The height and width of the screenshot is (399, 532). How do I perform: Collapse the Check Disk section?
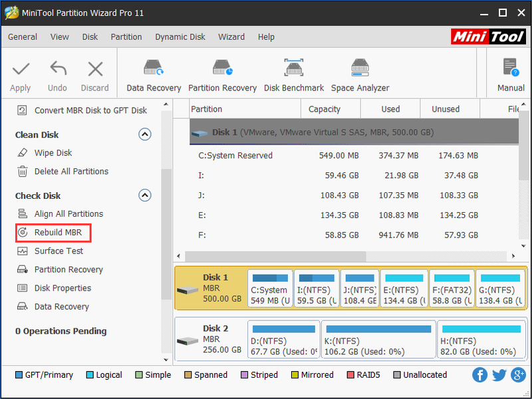pos(145,196)
